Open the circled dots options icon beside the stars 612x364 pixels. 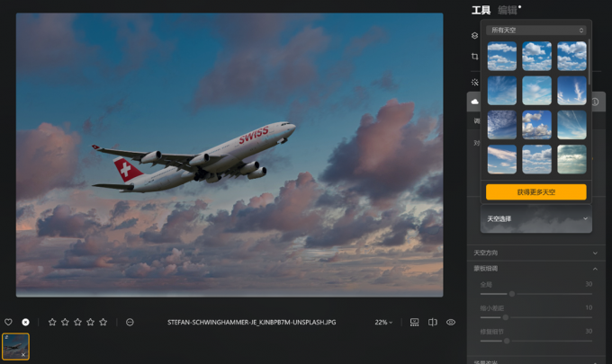[130, 322]
